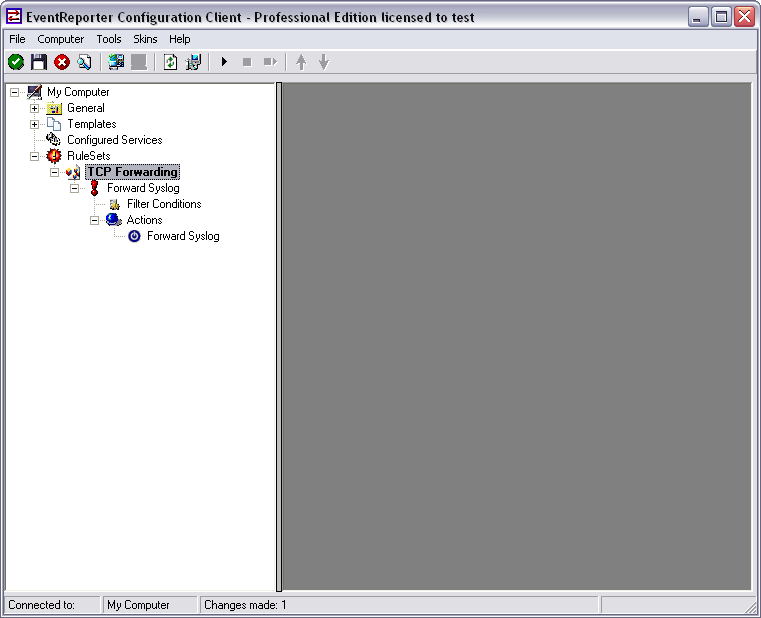Screen dimensions: 761x618
Task: Open the Tools menu
Action: (109, 39)
